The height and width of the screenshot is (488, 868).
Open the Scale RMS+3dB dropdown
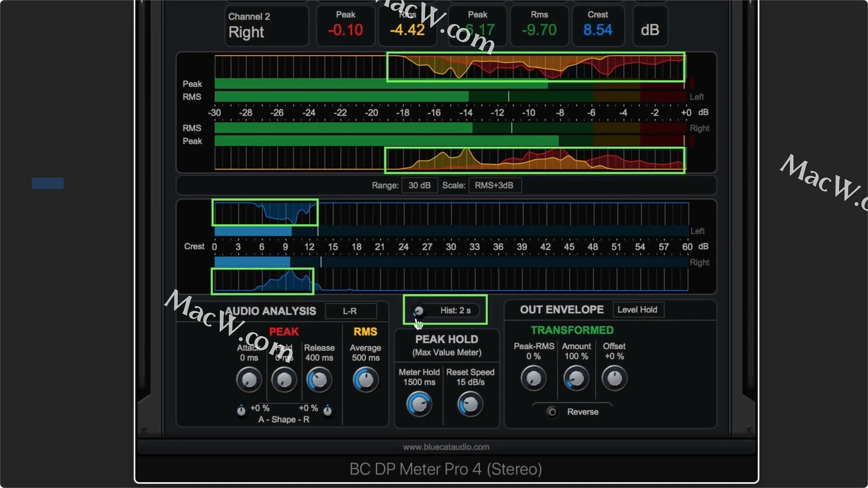495,185
